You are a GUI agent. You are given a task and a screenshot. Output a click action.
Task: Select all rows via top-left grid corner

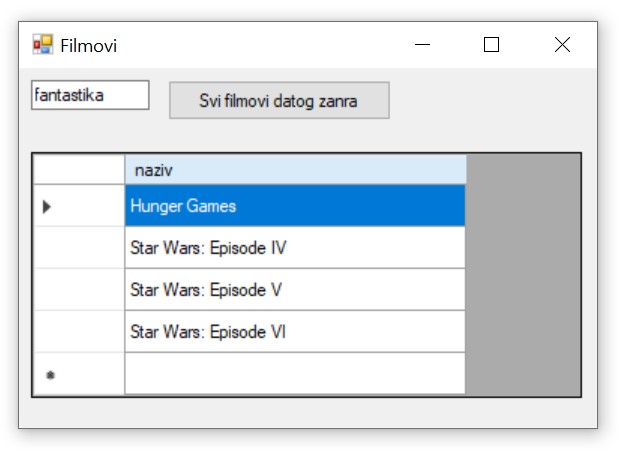coord(79,170)
